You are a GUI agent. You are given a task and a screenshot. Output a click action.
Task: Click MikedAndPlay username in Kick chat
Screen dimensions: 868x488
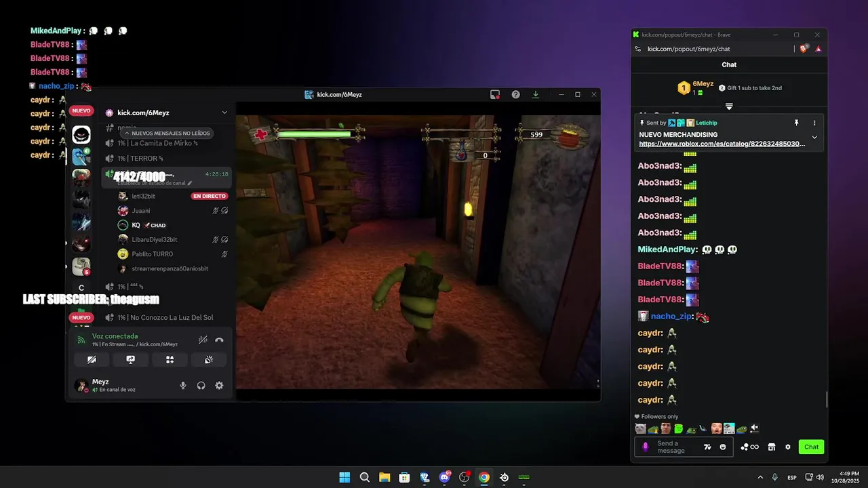(667, 249)
